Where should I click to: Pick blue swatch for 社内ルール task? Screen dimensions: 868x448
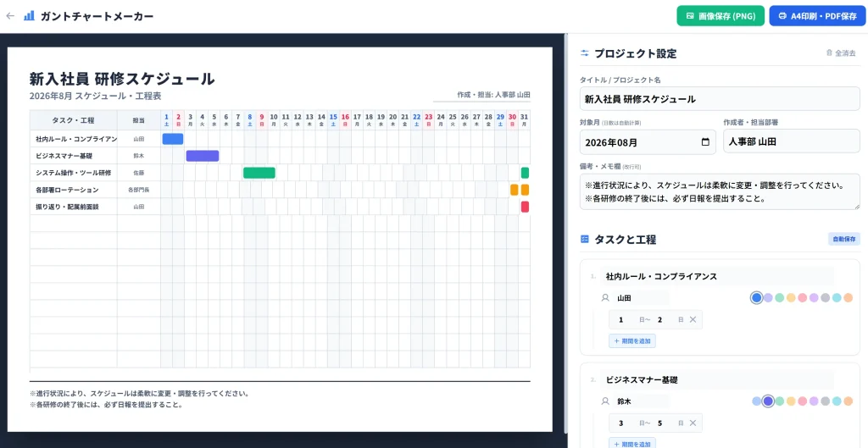point(757,297)
